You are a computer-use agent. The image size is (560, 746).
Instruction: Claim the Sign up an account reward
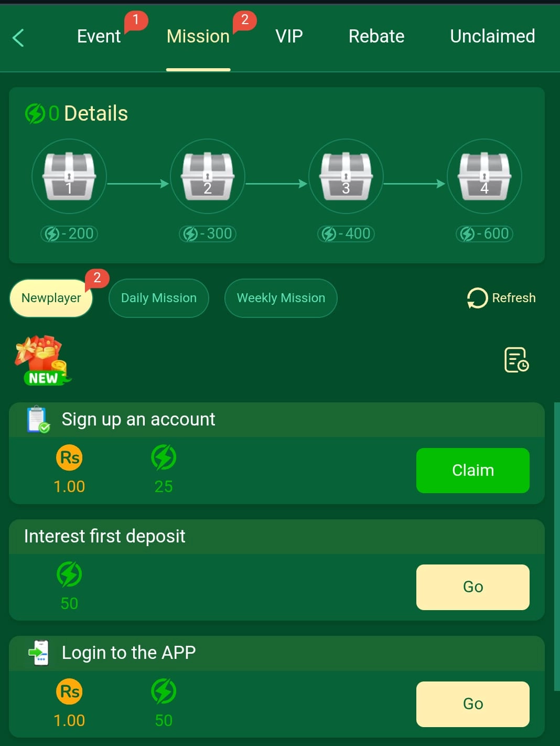click(473, 471)
